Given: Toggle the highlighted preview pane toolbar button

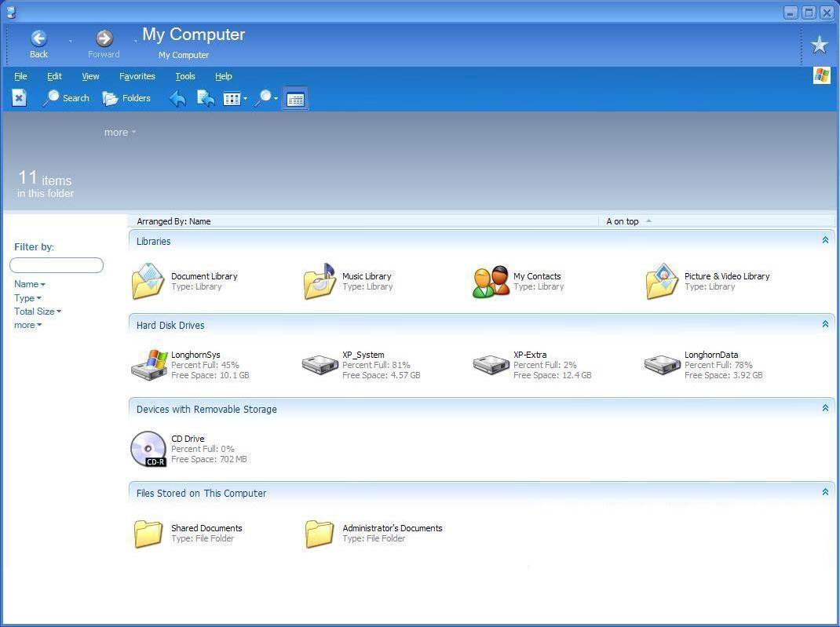Looking at the screenshot, I should coord(295,99).
